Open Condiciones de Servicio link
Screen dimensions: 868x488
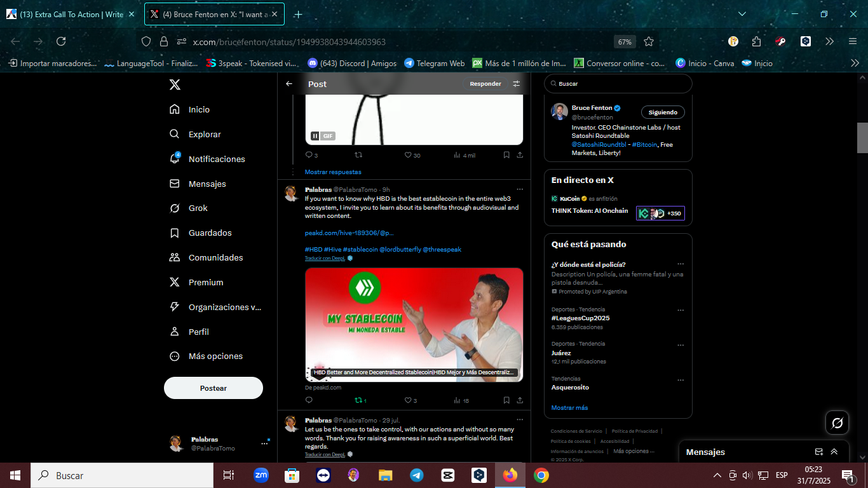click(x=576, y=431)
